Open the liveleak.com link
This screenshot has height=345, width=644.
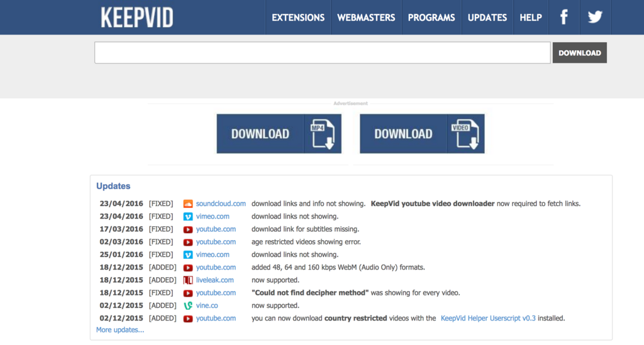214,280
